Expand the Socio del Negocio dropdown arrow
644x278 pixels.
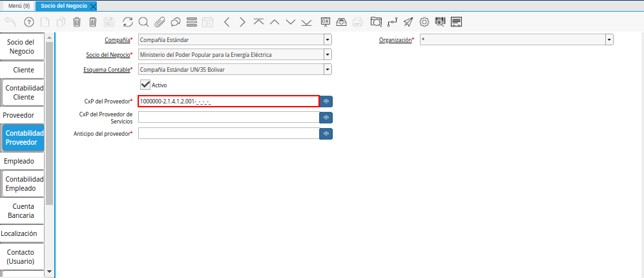pos(327,55)
